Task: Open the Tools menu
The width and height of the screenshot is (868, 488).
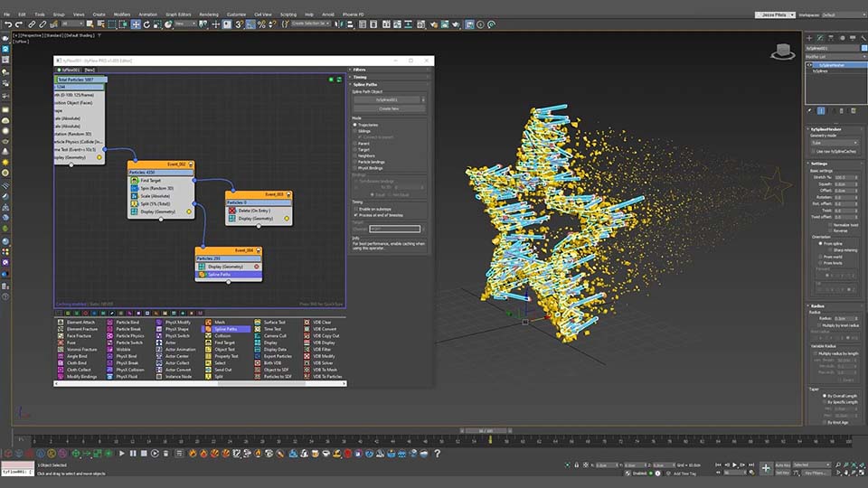Action: pyautogui.click(x=40, y=14)
